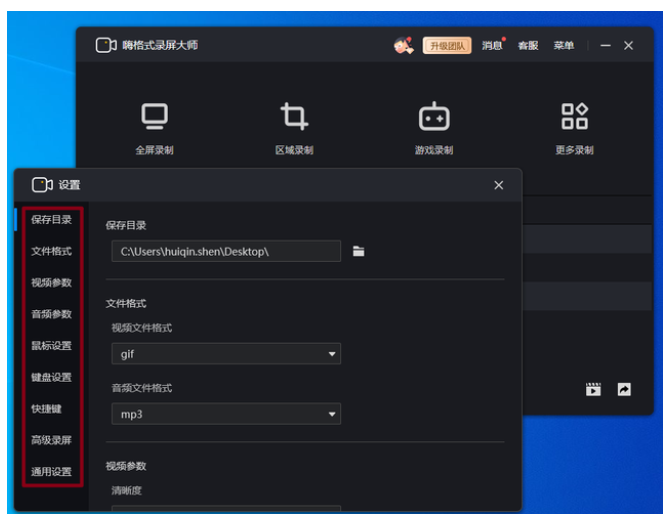The width and height of the screenshot is (671, 523).
Task: Click the share arrow icon
Action: click(x=624, y=390)
